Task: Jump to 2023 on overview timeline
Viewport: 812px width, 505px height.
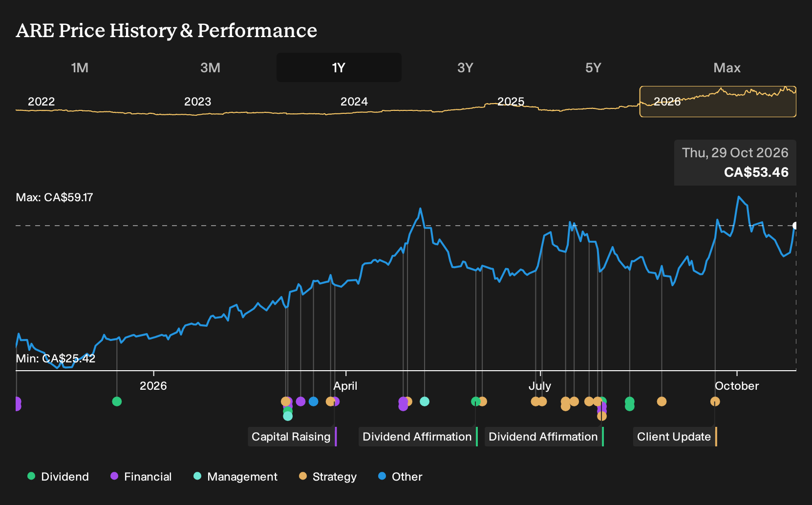Action: pos(197,102)
